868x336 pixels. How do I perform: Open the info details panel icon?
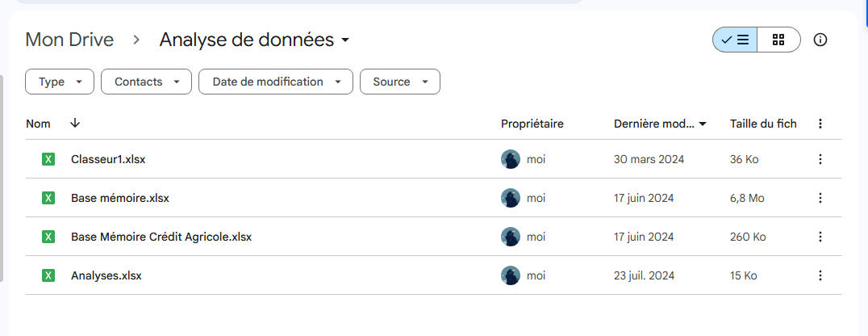pyautogui.click(x=820, y=40)
